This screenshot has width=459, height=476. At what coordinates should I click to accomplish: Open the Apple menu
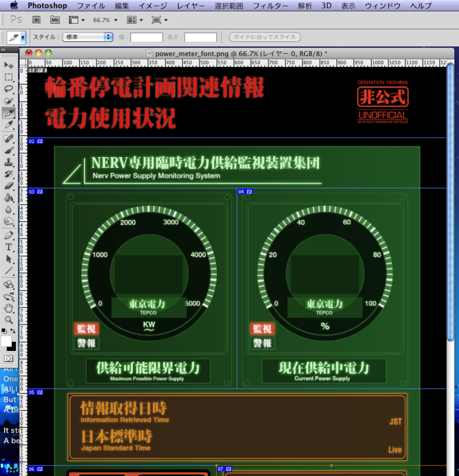(x=14, y=5)
